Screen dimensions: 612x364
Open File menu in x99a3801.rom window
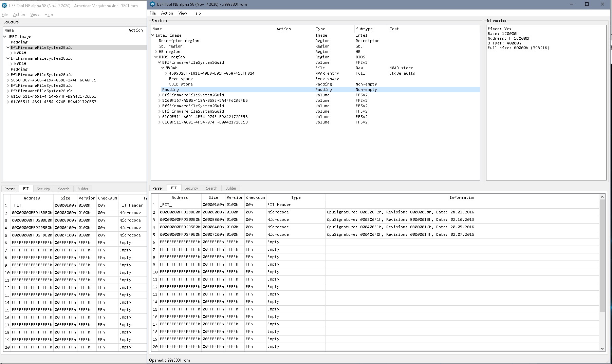(153, 13)
